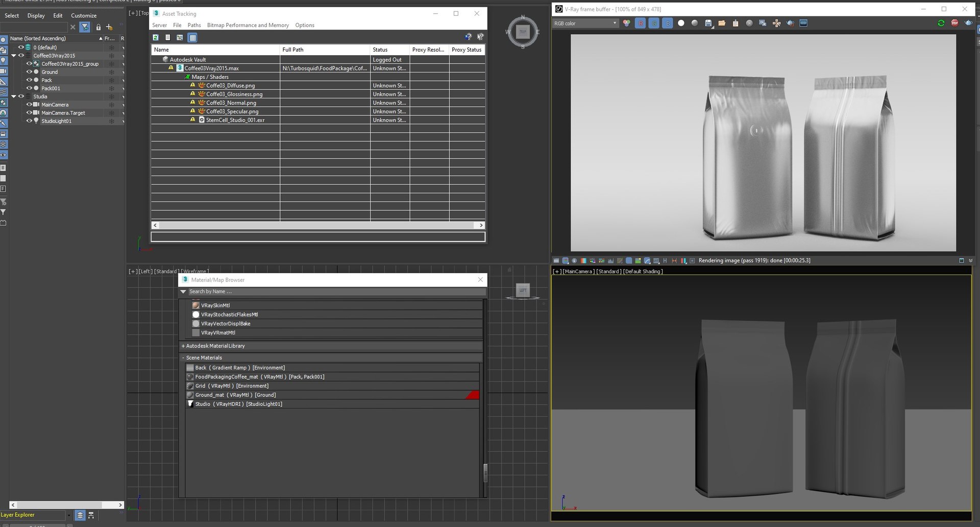Hide the Coffee03Vray2015 layer with eye icon
Image resolution: width=980 pixels, height=527 pixels.
coord(21,56)
